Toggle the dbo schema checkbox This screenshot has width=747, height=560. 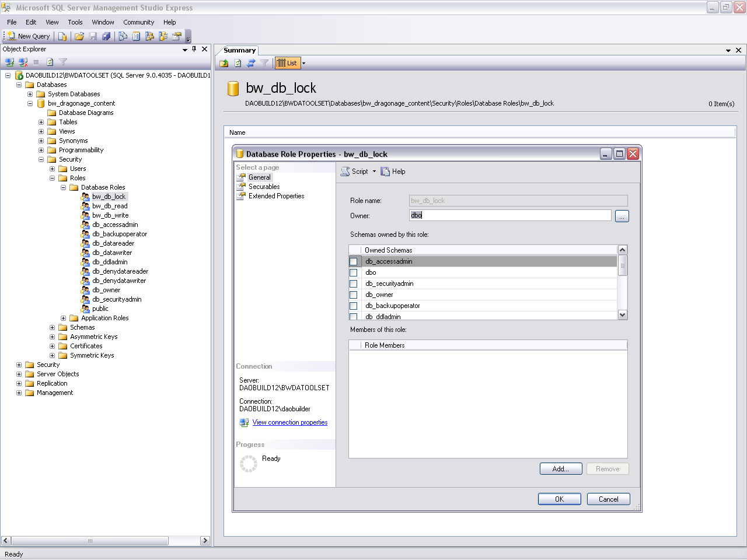click(x=354, y=272)
